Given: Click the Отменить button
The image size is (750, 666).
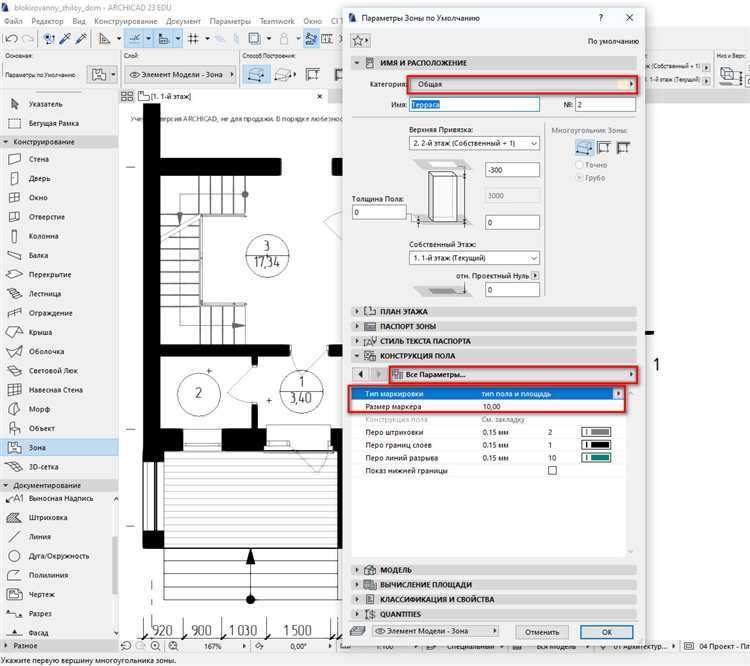Looking at the screenshot, I should 542,632.
